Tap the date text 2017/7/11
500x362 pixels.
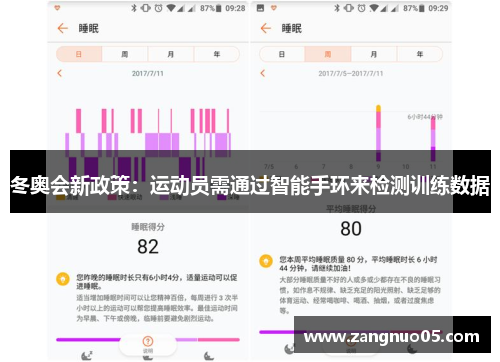click(x=148, y=73)
